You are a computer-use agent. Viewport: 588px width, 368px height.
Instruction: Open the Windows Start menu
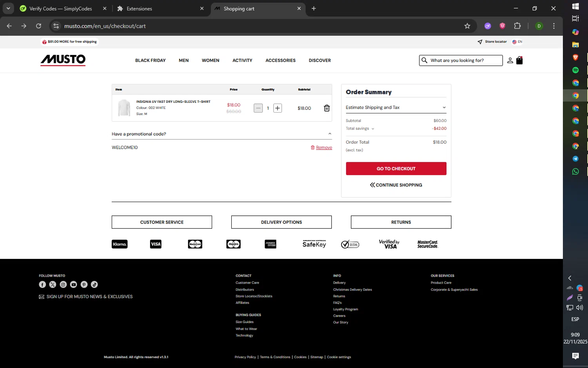coord(575,6)
